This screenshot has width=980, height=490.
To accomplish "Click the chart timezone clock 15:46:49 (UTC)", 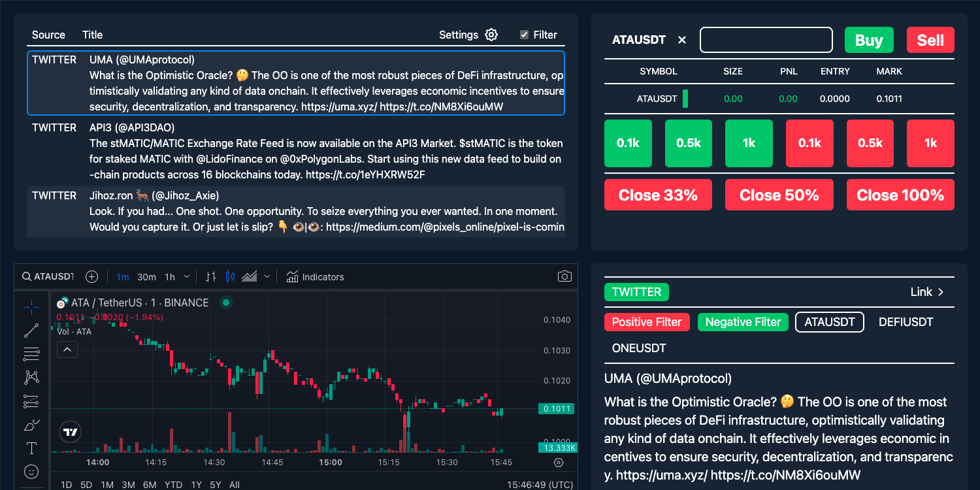I will pyautogui.click(x=540, y=485).
